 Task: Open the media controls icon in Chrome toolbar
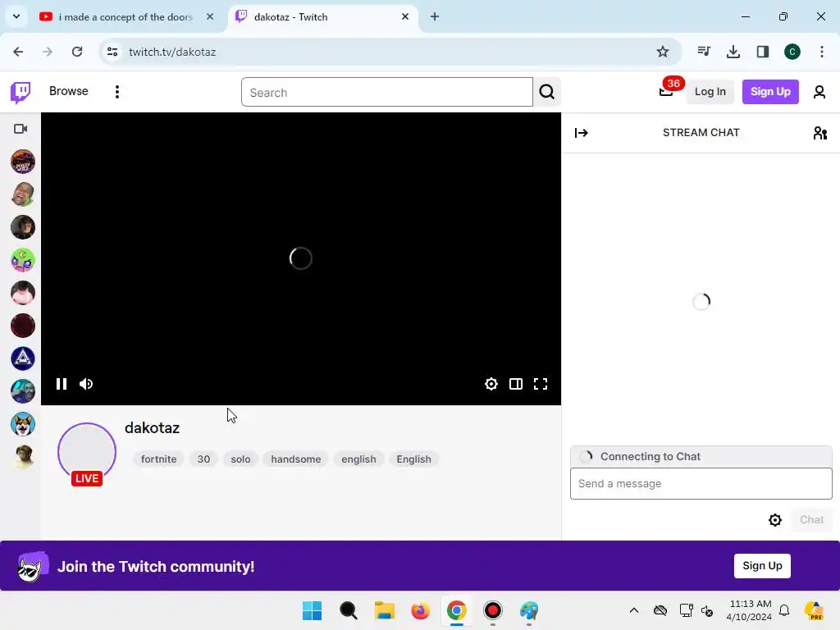pos(703,52)
